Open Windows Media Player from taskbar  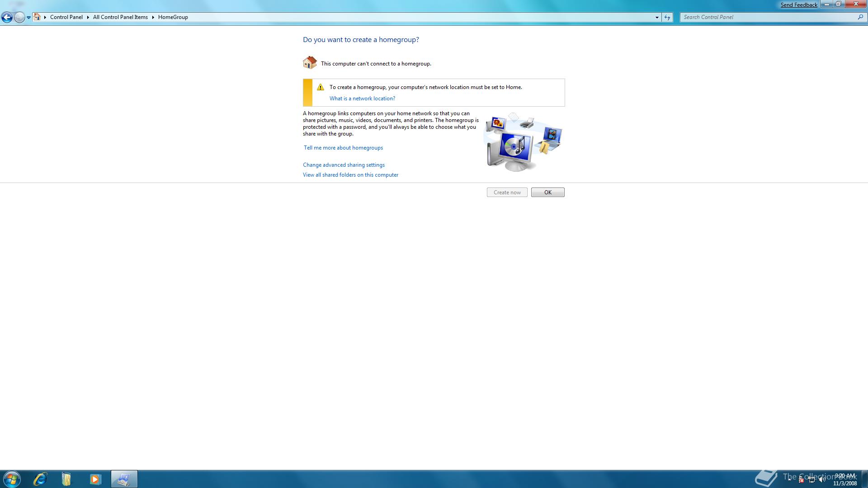point(95,479)
